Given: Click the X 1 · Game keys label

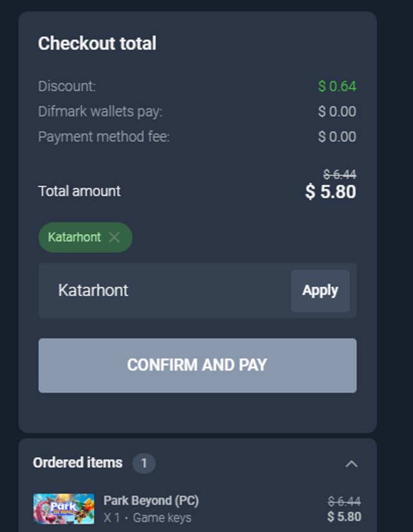Looking at the screenshot, I should tap(147, 518).
